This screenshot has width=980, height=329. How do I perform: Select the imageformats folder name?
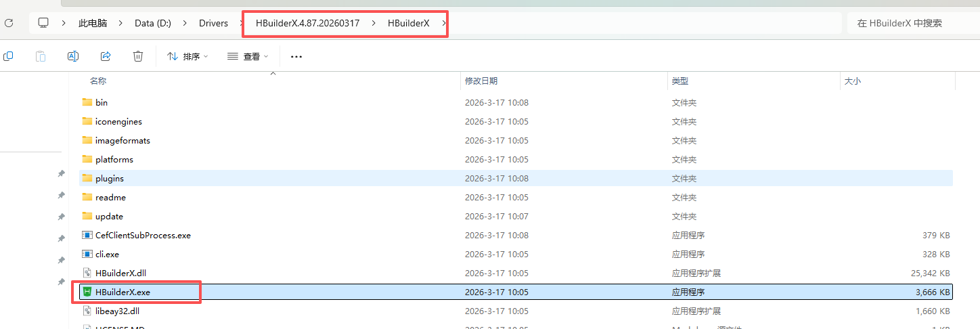click(122, 140)
